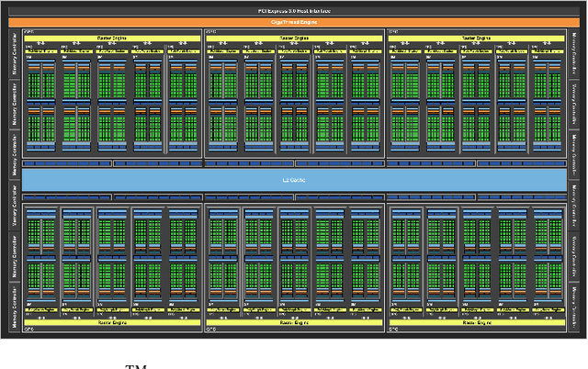
Task: Click the bottom-left Raster Engine bar
Action: tap(111, 323)
